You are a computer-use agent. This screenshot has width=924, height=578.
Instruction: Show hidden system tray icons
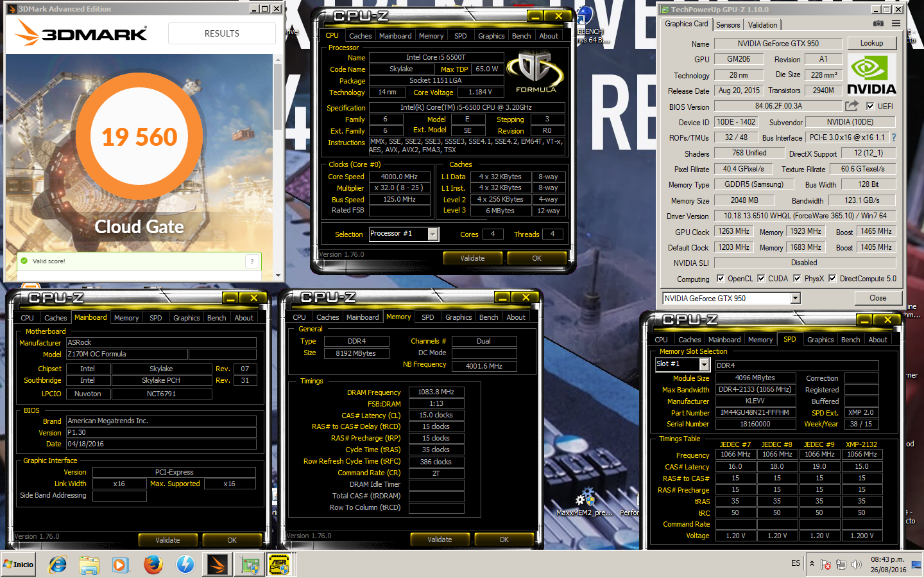coord(812,564)
